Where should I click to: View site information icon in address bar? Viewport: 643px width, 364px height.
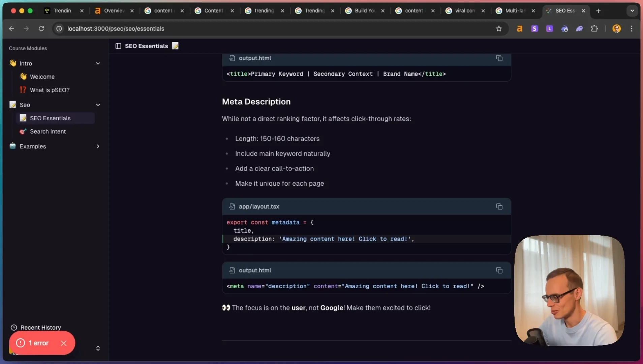[x=59, y=29]
